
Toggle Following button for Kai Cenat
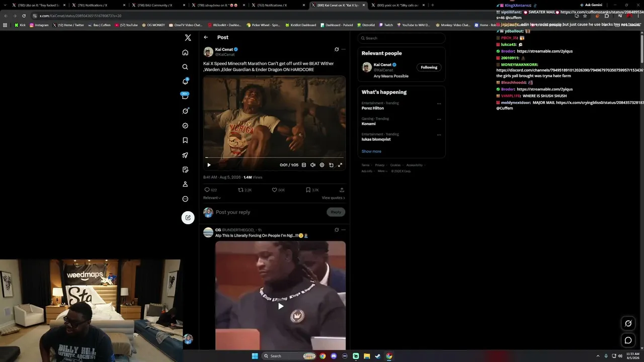click(429, 67)
